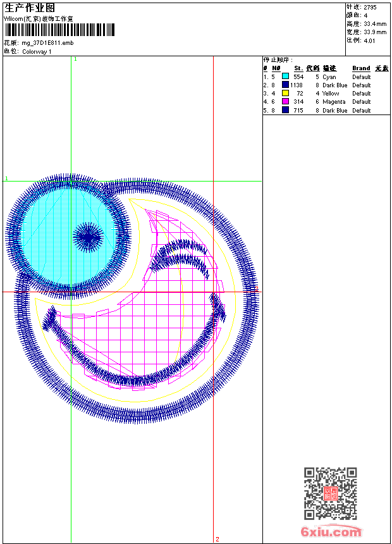The height and width of the screenshot is (544, 392).
Task: Select the Magenta color swatch
Action: point(285,102)
